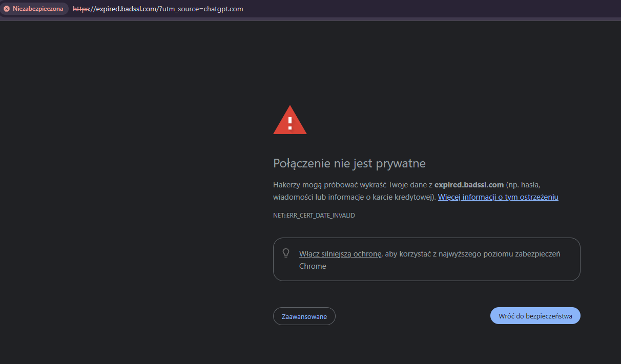The image size is (621, 364).
Task: Click the lightbulb icon in the protection box
Action: click(286, 253)
